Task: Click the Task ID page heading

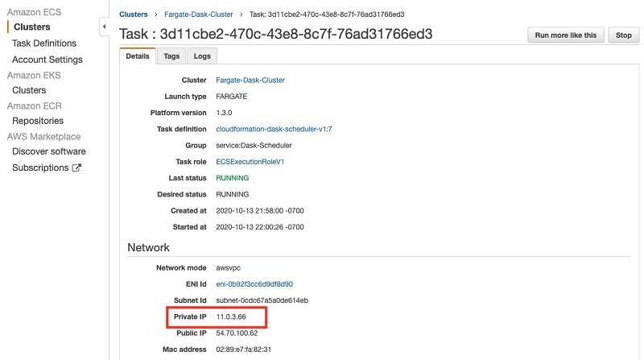Action: pos(275,34)
